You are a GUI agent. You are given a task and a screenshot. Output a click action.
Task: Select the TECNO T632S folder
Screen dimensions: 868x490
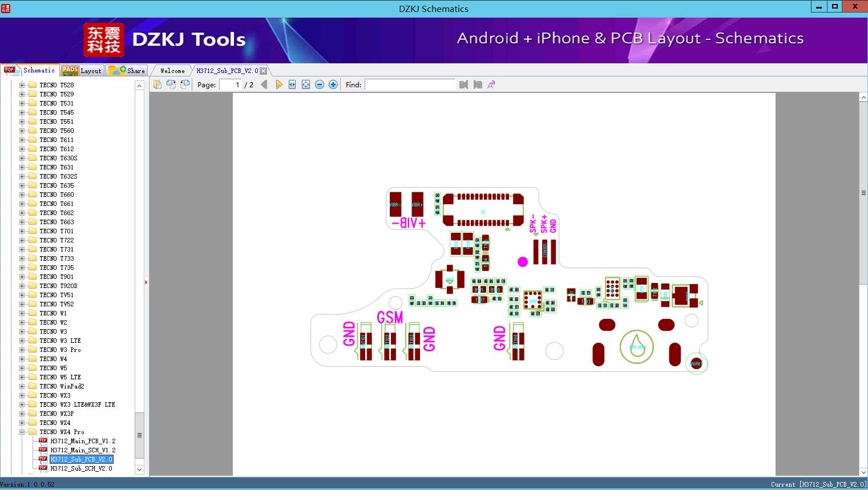(58, 176)
